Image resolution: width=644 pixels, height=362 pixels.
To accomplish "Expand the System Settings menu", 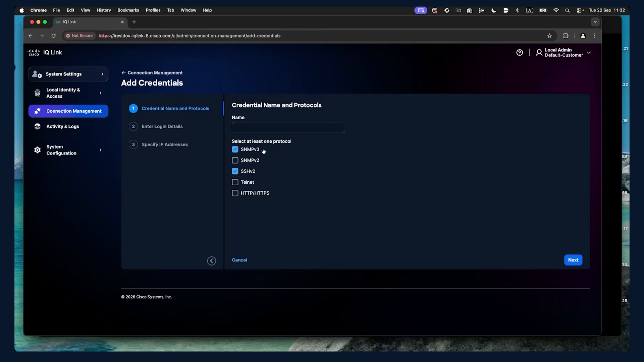I will pos(68,74).
